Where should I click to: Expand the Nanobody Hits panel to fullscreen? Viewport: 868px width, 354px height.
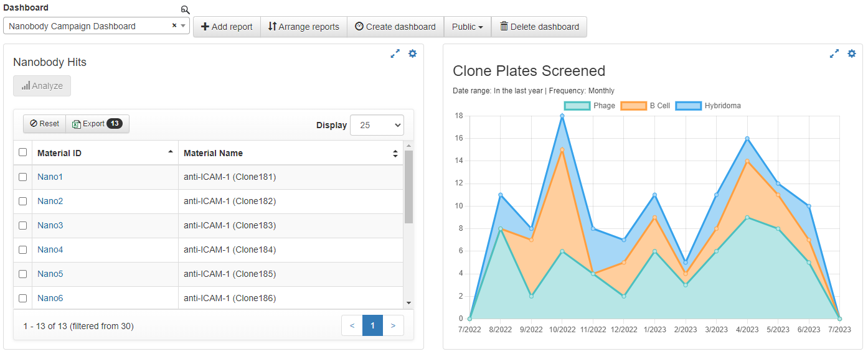pyautogui.click(x=395, y=54)
